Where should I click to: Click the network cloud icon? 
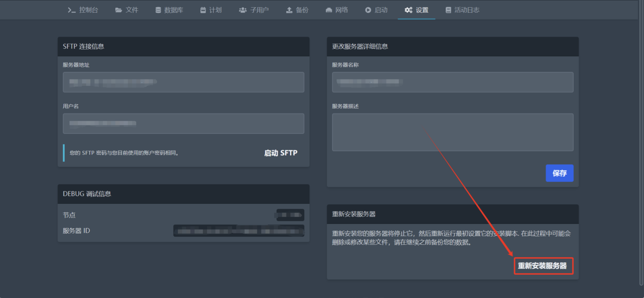329,10
